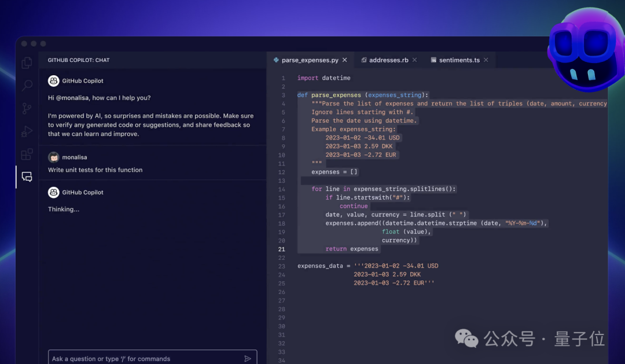The image size is (625, 364).
Task: Focus the 'Ask a question' chat input
Action: pyautogui.click(x=145, y=359)
